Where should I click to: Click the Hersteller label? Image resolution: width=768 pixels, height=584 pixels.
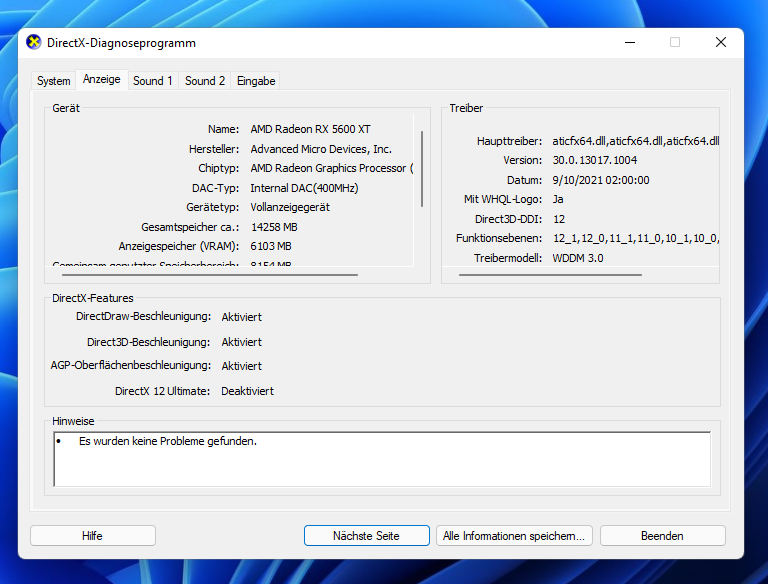[x=214, y=149]
